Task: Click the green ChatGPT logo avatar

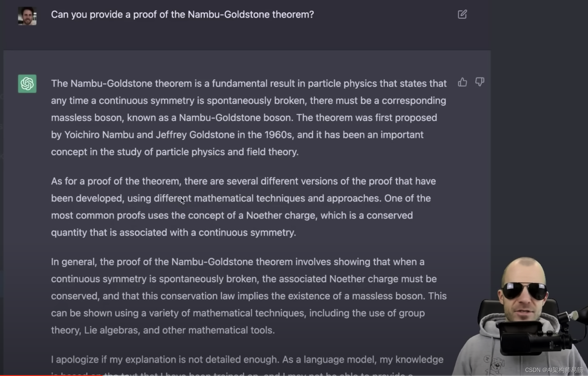Action: click(27, 84)
